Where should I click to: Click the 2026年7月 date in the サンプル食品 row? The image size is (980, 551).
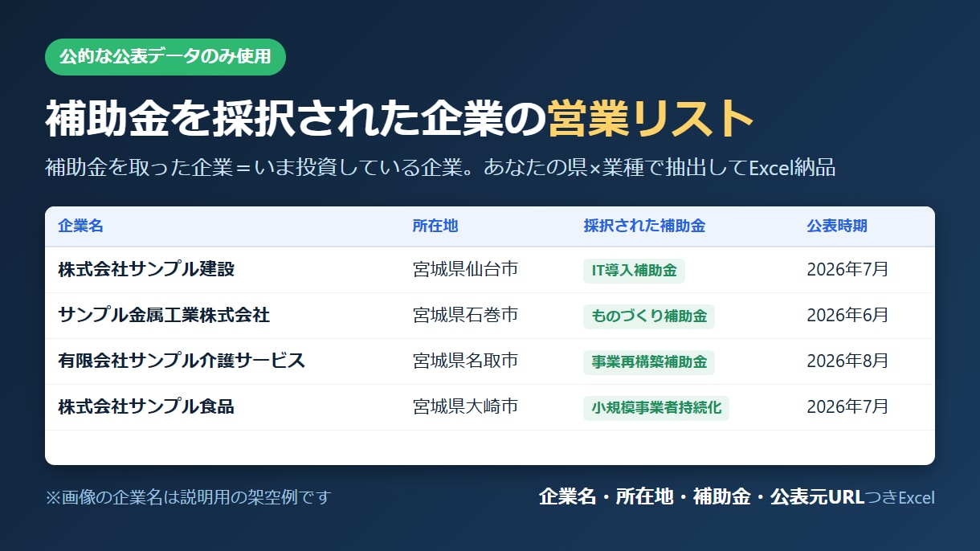[x=847, y=406]
